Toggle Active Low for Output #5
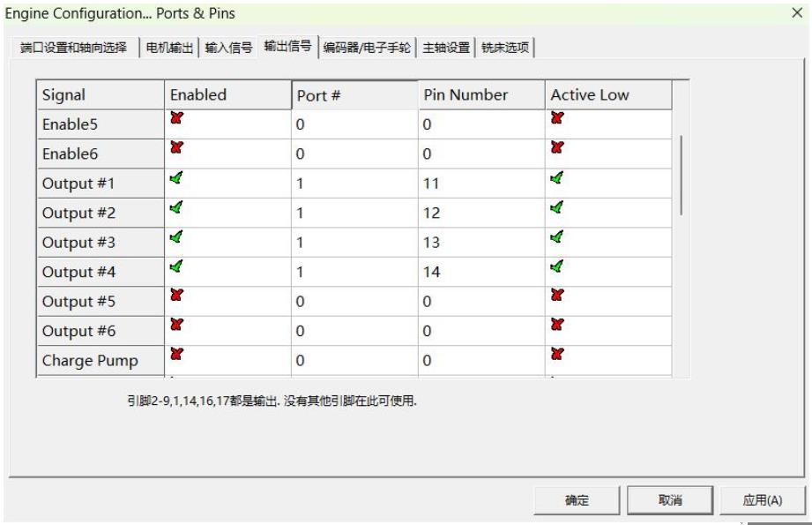 tap(557, 298)
